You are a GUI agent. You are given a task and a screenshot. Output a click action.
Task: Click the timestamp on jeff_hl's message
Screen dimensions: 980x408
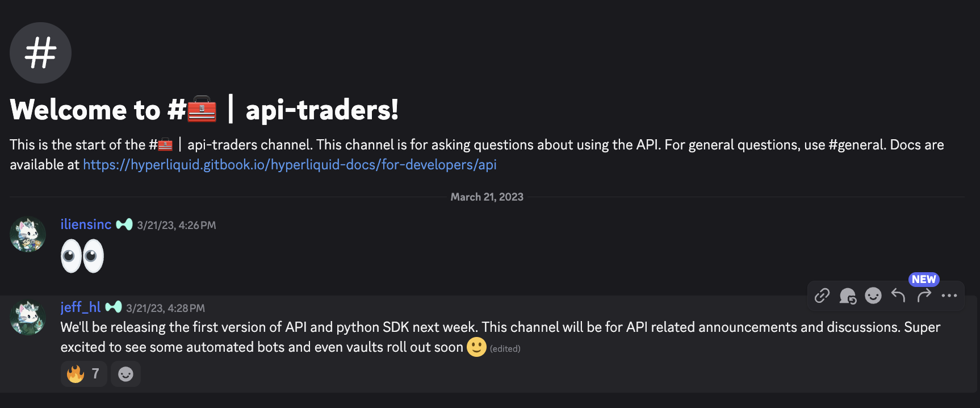pyautogui.click(x=165, y=307)
